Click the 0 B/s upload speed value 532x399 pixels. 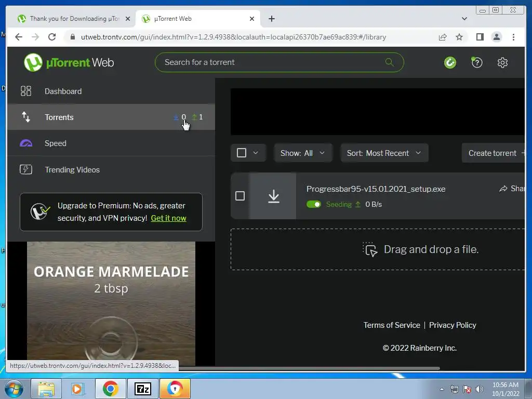[x=374, y=204]
